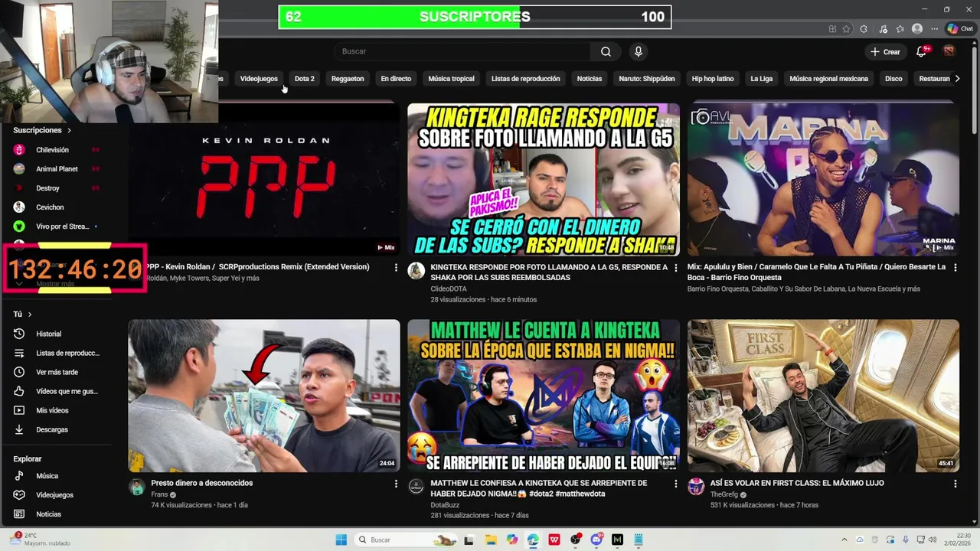Open File Explorer from taskbar
This screenshot has height=551, width=980.
(491, 540)
